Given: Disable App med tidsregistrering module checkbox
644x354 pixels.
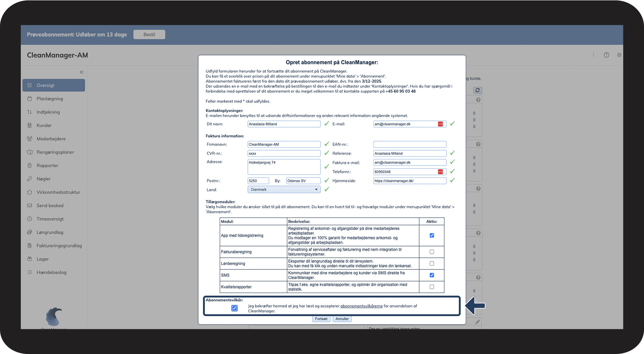Looking at the screenshot, I should 432,236.
